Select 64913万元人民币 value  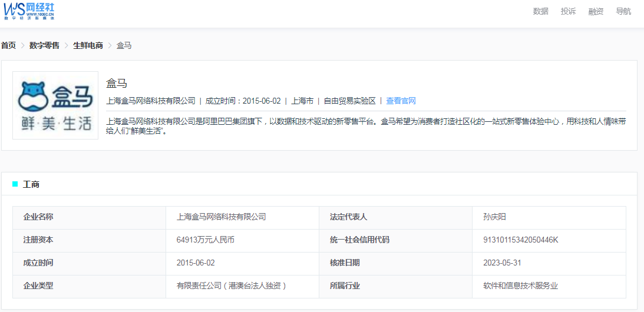pyautogui.click(x=206, y=240)
